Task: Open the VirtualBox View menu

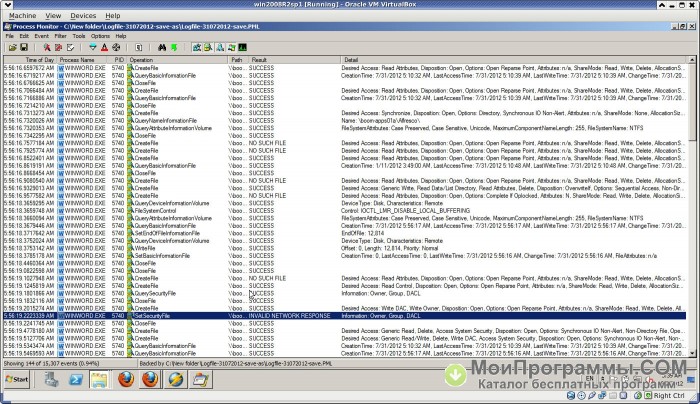Action: pyautogui.click(x=53, y=16)
